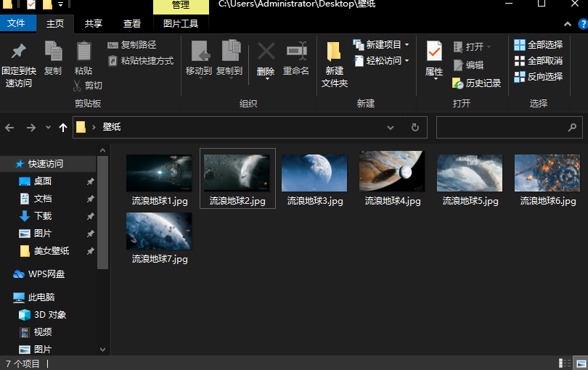Click the file name 流浪地球2.jpg

(237, 201)
